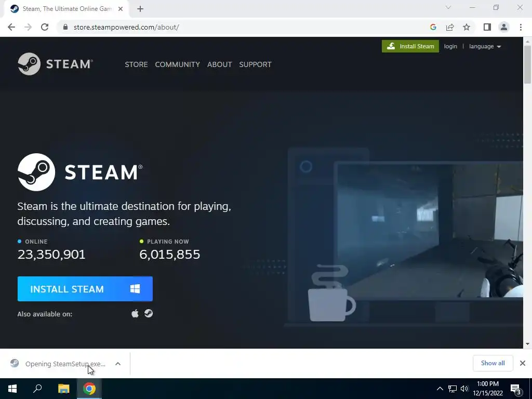
Task: Open the volume tray icon
Action: 464,389
